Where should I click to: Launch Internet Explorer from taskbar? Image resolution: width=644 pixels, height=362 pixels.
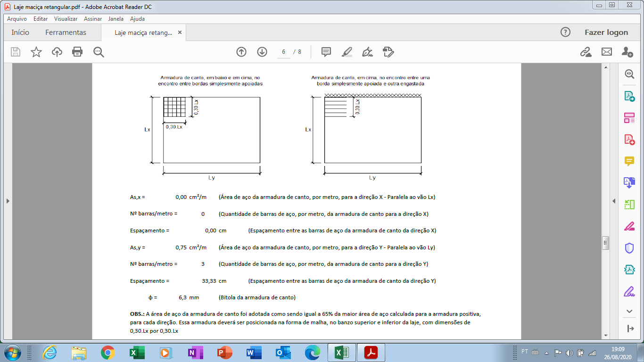pos(50,353)
